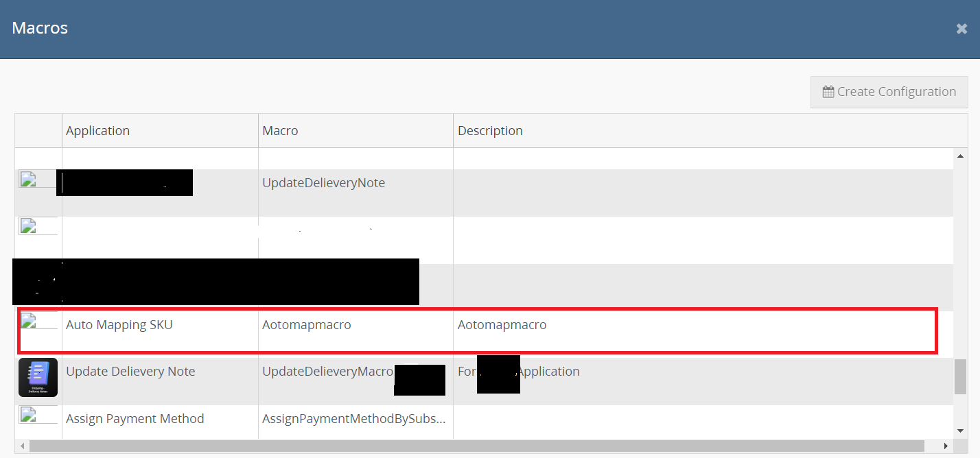The image size is (980, 458).
Task: Click the broken image icon beside Assign Payment Method
Action: [29, 414]
